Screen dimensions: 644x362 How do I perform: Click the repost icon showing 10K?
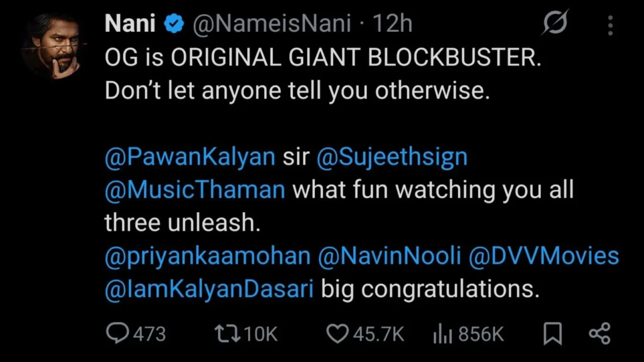[x=227, y=333]
